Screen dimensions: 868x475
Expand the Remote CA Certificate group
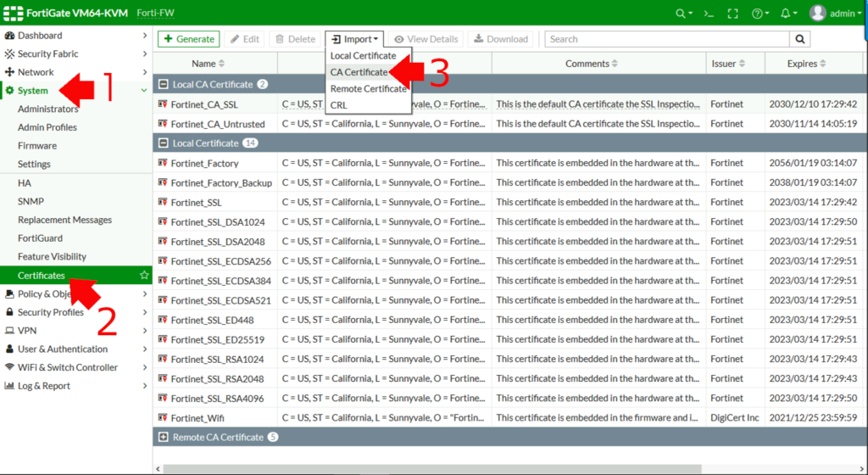[x=164, y=437]
